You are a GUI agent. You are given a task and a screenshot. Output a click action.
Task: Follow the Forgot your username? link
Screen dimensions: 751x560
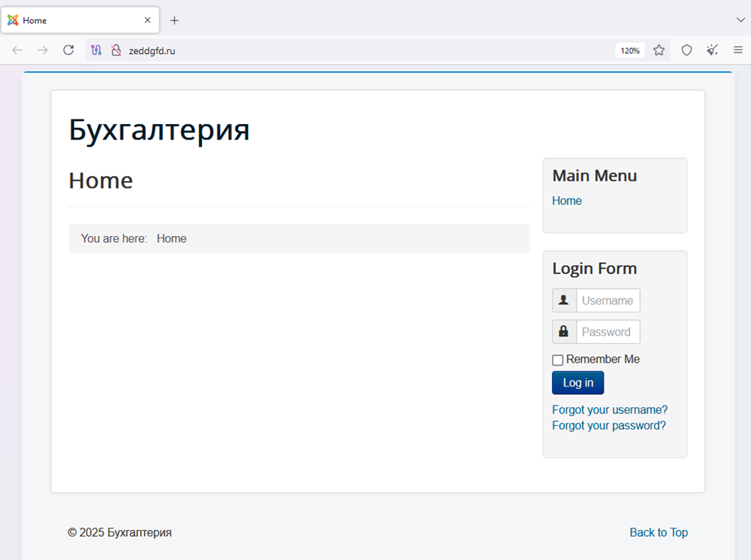coord(609,410)
